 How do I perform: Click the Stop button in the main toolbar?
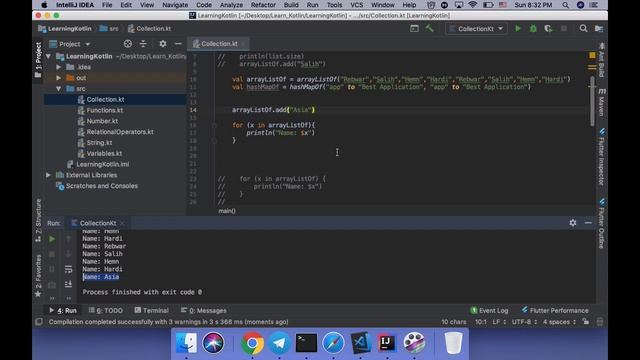[564, 29]
